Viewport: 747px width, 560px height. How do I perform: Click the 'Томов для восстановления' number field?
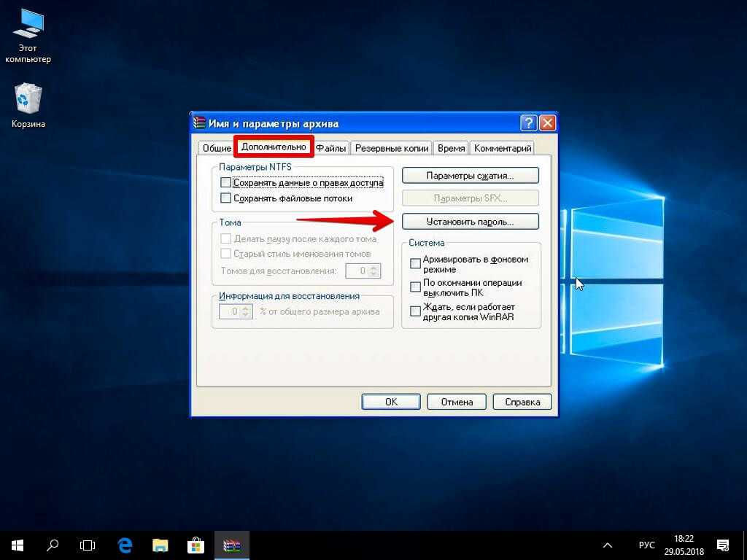357,271
